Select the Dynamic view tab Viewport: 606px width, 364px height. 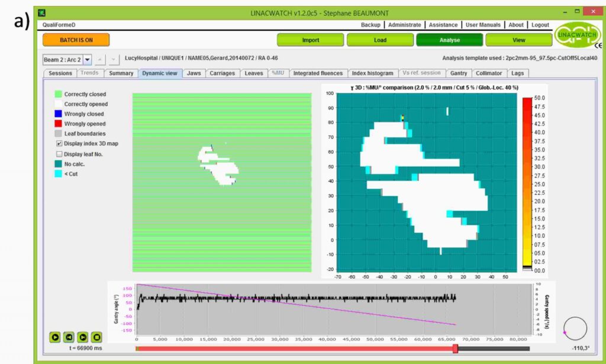[160, 73]
